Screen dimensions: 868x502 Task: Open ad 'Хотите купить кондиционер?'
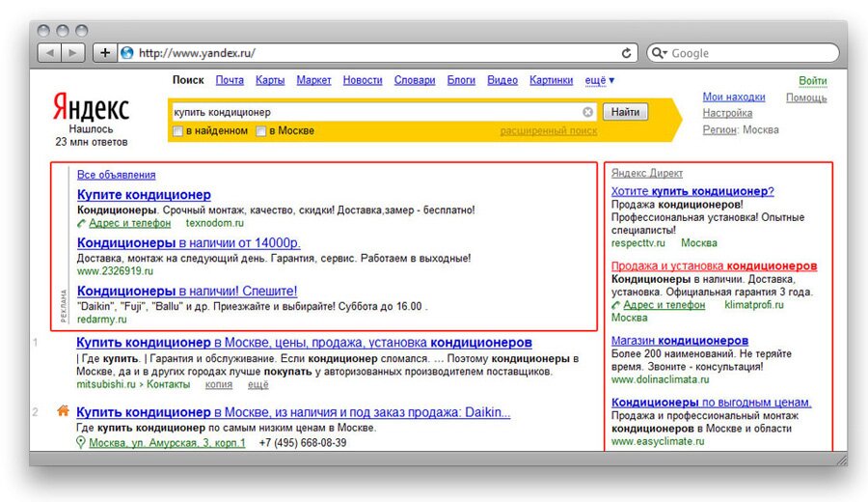click(x=692, y=191)
